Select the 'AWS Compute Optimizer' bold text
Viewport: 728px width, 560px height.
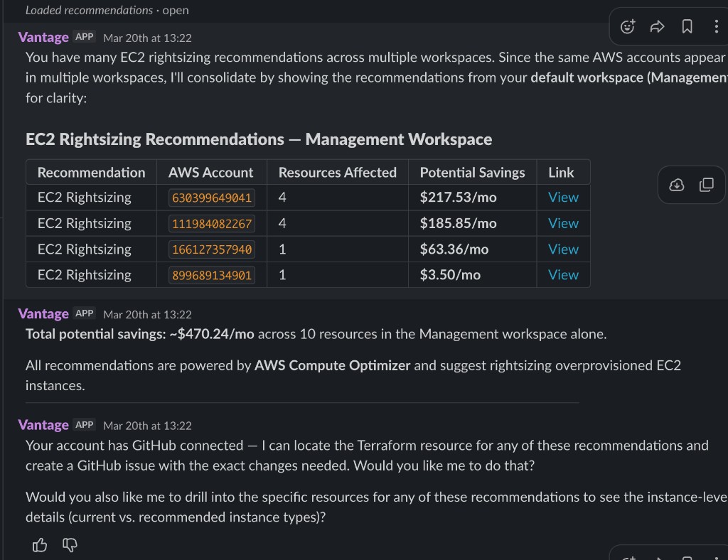(333, 365)
